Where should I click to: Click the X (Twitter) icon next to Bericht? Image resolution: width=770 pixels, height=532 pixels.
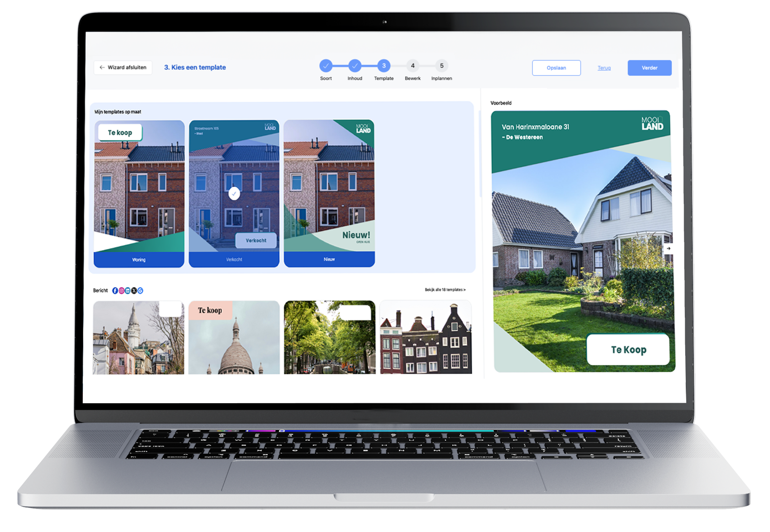[134, 291]
